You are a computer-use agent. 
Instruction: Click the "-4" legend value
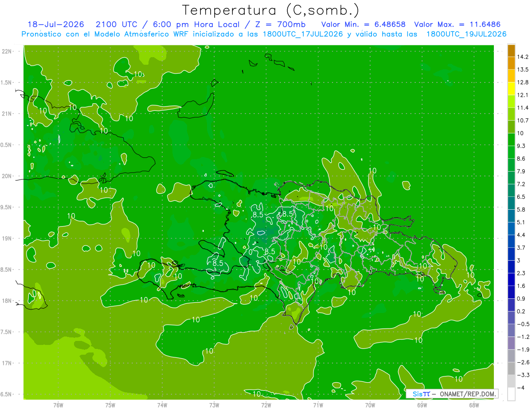click(520, 388)
